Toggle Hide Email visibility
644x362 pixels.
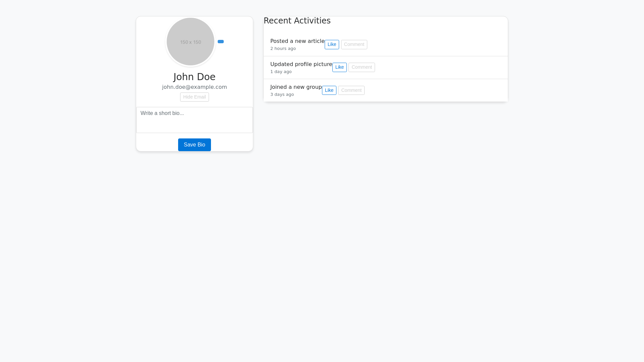[x=194, y=97]
